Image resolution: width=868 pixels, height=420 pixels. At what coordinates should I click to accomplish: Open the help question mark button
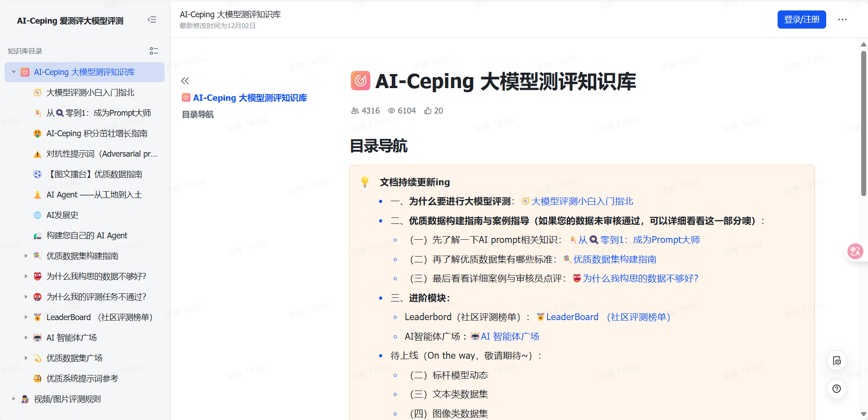[x=837, y=389]
